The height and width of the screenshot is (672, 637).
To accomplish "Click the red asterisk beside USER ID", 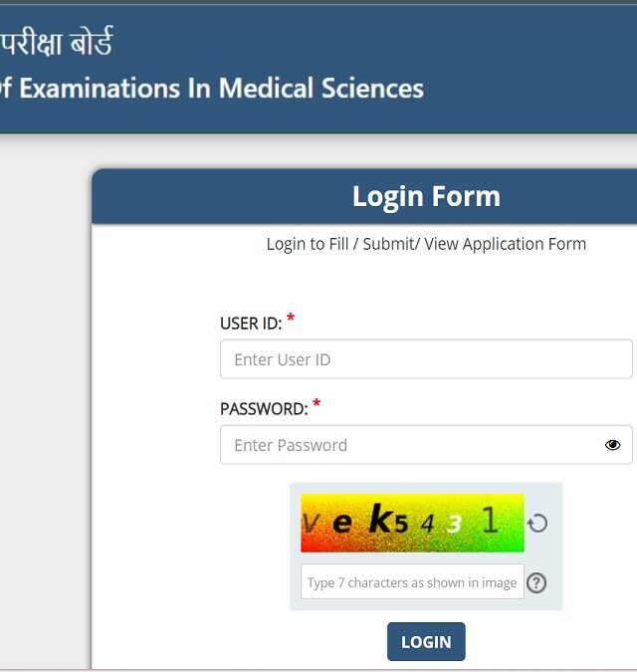I will [291, 319].
